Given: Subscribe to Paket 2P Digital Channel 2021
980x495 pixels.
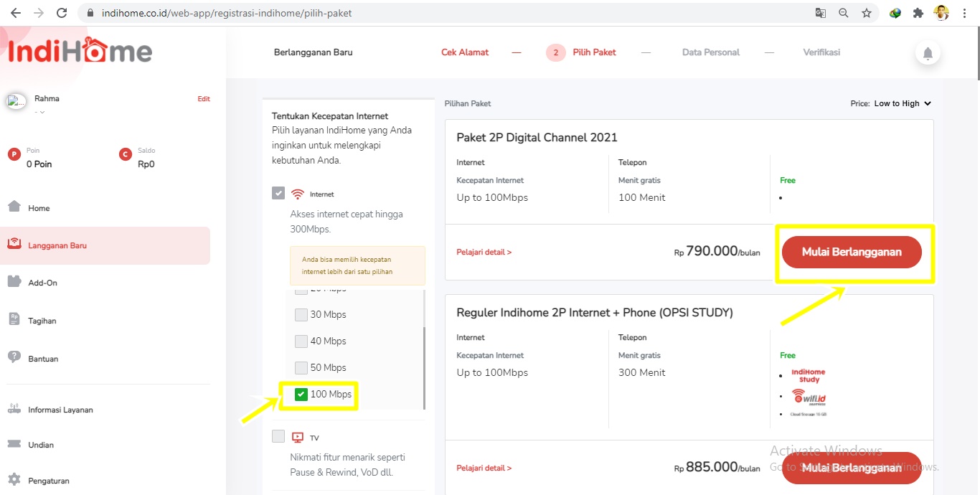Looking at the screenshot, I should coord(852,252).
